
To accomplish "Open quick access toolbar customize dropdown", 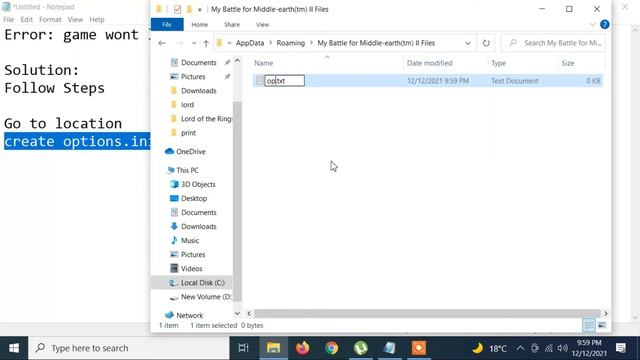I will [x=200, y=9].
